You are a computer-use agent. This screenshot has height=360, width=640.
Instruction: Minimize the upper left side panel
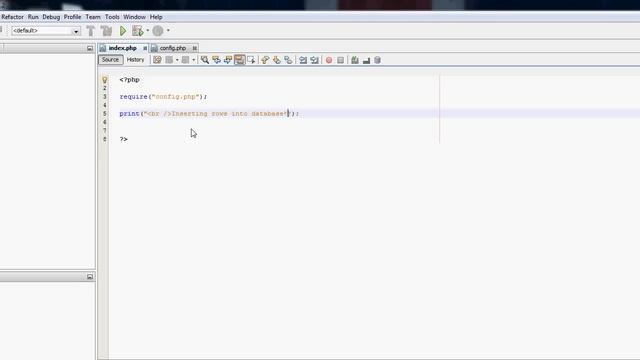pos(90,48)
